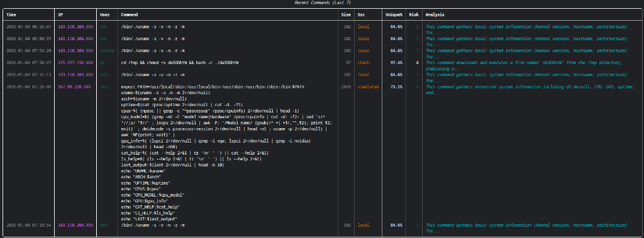644x238 pixels.
Task: Click the unique percentage 73.1%
Action: tap(397, 87)
